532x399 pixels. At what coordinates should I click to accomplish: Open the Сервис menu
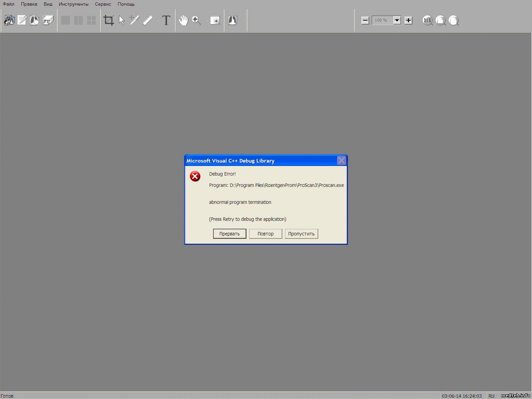(x=103, y=4)
